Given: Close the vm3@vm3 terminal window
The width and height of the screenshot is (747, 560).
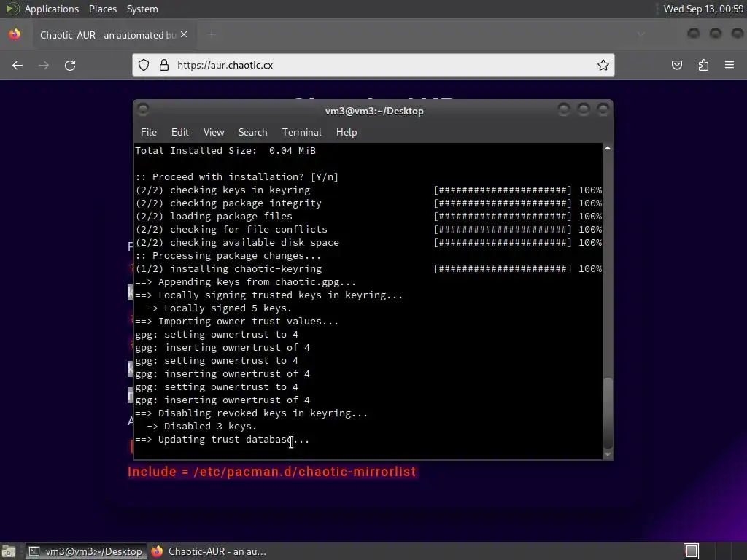Looking at the screenshot, I should pos(603,110).
